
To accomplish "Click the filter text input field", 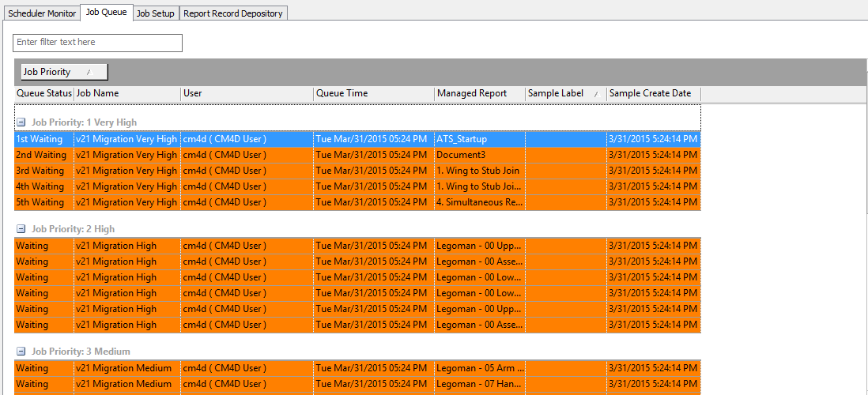I will 98,43.
